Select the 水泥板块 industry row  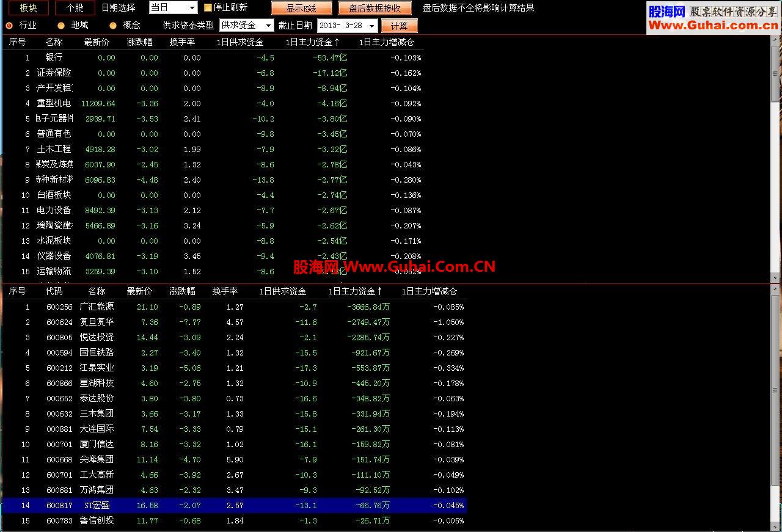[x=213, y=241]
